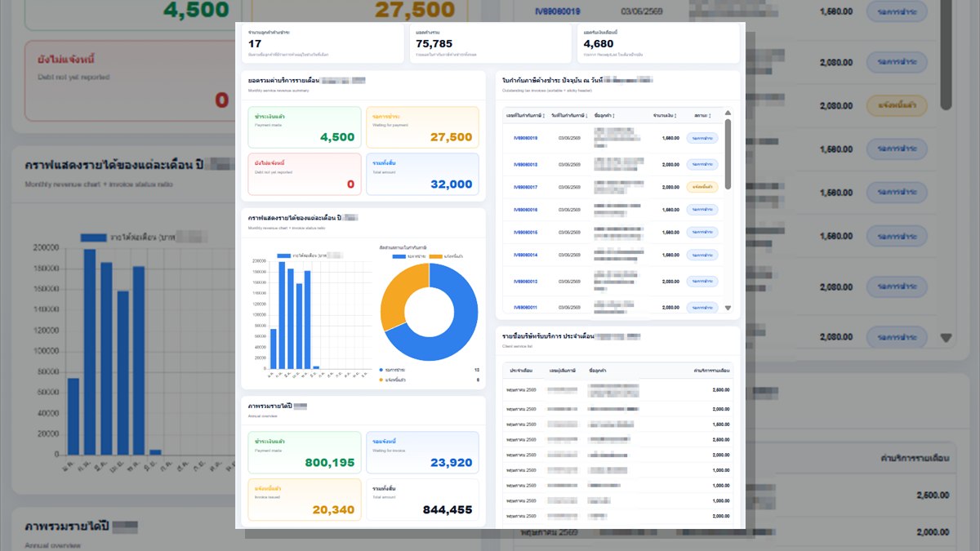The width and height of the screenshot is (980, 551).
Task: Click the status badge in IV69060019 row
Action: pyautogui.click(x=702, y=138)
